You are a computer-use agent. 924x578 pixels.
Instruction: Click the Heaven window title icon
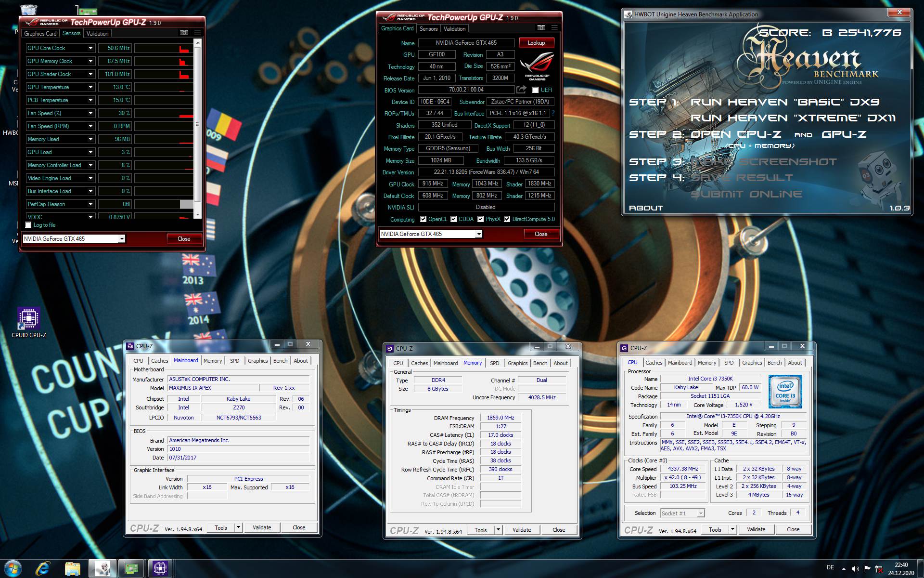click(x=629, y=14)
